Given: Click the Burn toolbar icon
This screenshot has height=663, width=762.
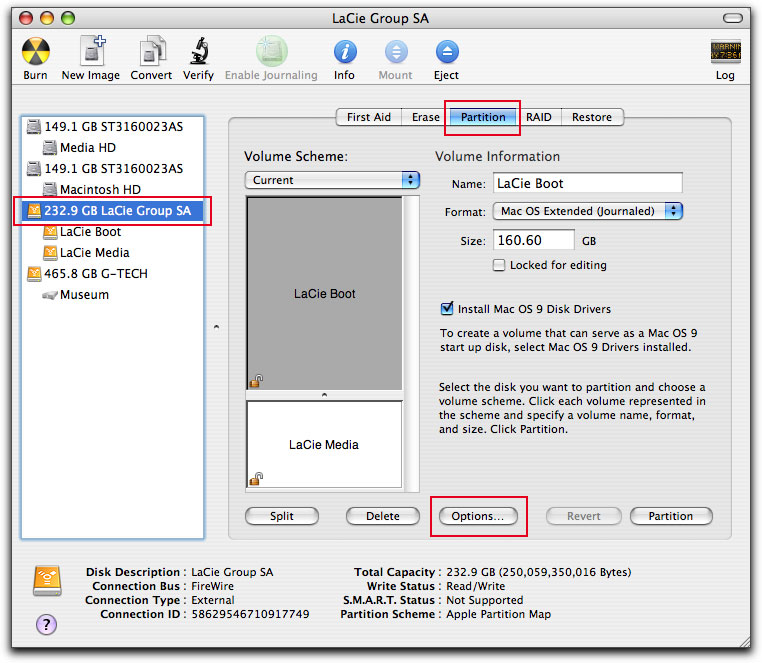Looking at the screenshot, I should (35, 53).
